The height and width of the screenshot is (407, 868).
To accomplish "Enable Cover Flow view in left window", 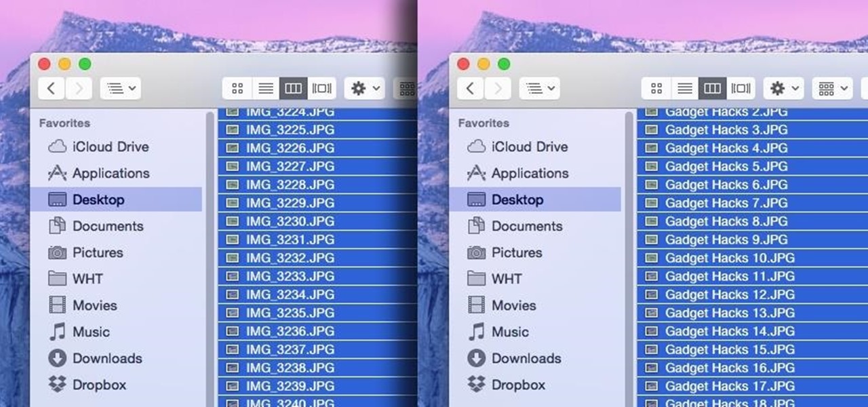I will click(x=321, y=88).
